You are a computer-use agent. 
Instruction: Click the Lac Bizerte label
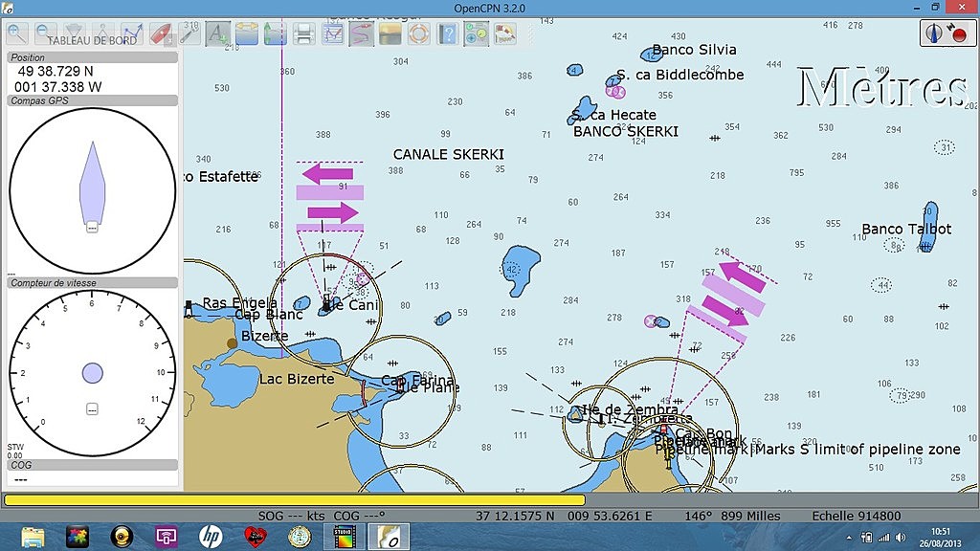(x=297, y=379)
